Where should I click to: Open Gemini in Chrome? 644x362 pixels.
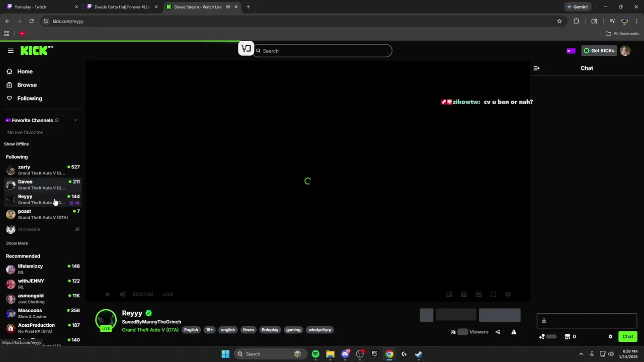point(577,7)
